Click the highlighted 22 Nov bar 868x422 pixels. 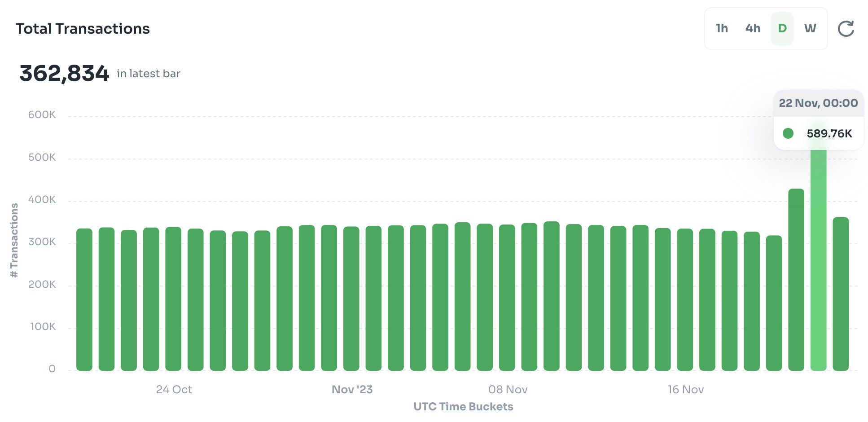pos(819,260)
